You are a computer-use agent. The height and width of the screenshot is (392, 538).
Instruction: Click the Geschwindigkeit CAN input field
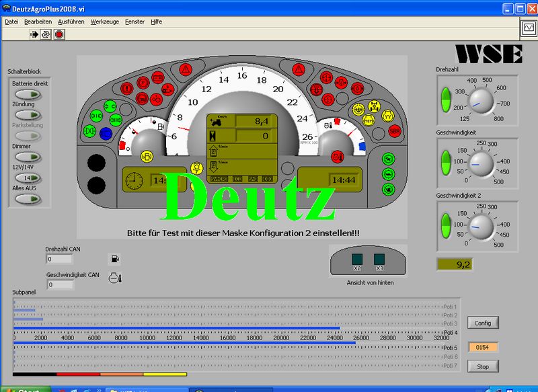(x=60, y=284)
